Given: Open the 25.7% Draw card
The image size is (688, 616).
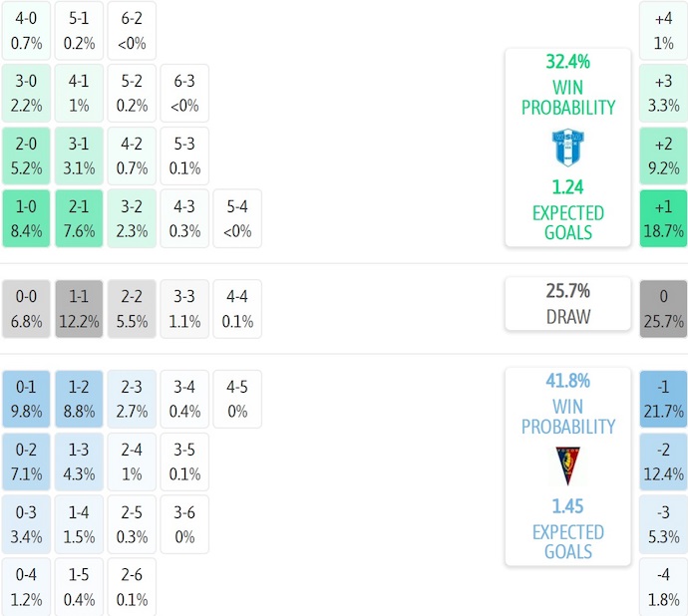Looking at the screenshot, I should coord(567,304).
